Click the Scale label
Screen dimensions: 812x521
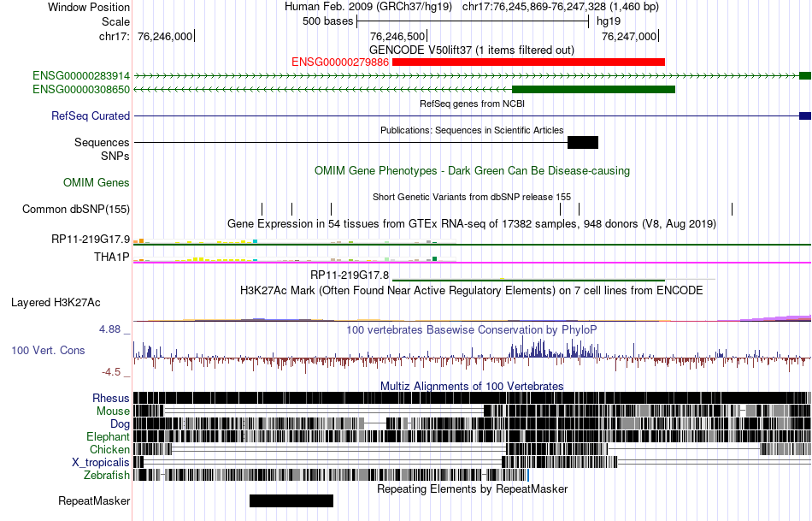tap(116, 21)
